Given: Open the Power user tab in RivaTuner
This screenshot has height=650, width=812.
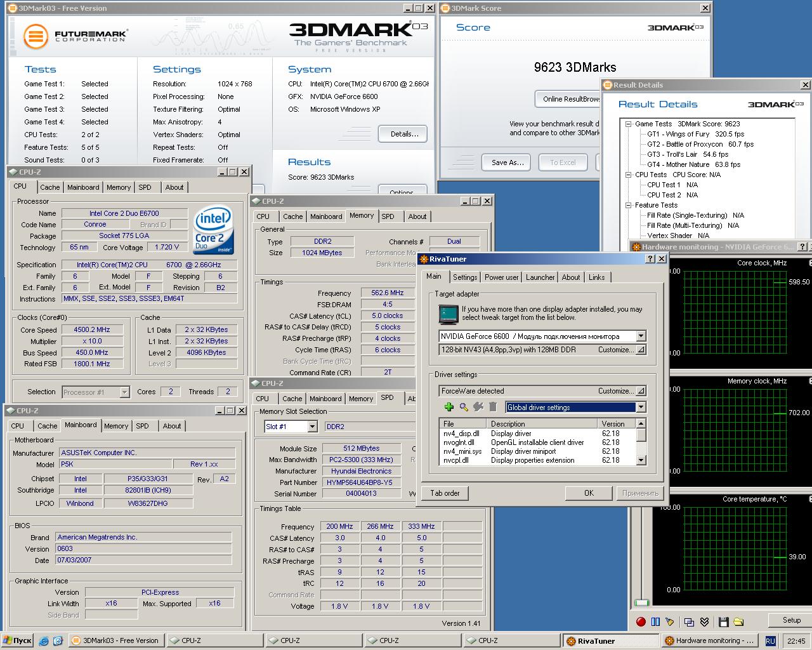Looking at the screenshot, I should [x=501, y=277].
